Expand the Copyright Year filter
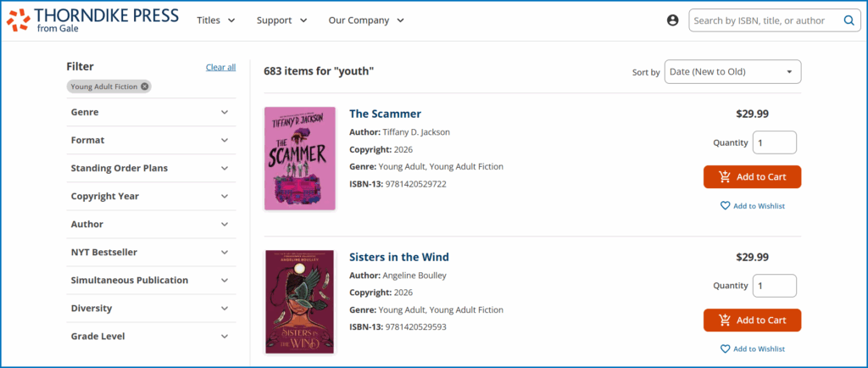This screenshot has height=368, width=868. pos(151,196)
